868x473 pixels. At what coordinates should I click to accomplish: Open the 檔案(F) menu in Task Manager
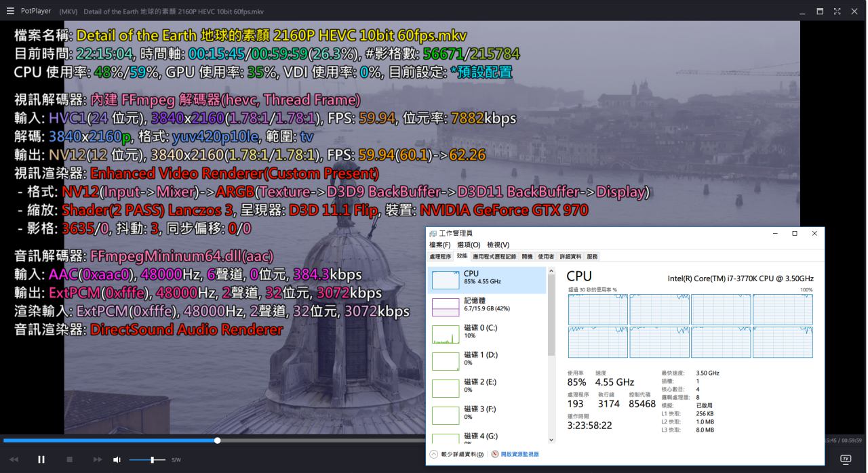click(x=440, y=245)
